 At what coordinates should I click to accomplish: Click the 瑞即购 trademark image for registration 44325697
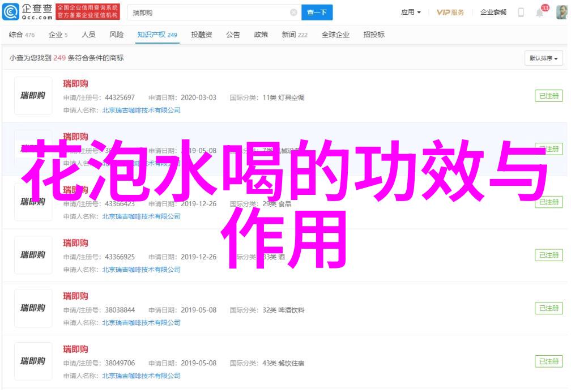(x=33, y=96)
